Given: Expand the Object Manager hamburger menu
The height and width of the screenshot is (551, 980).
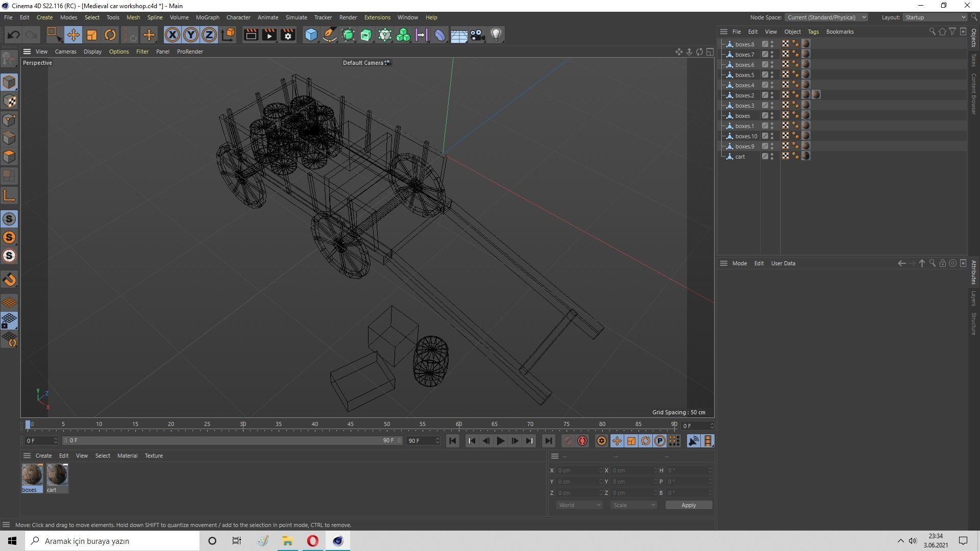Looking at the screenshot, I should click(x=724, y=32).
